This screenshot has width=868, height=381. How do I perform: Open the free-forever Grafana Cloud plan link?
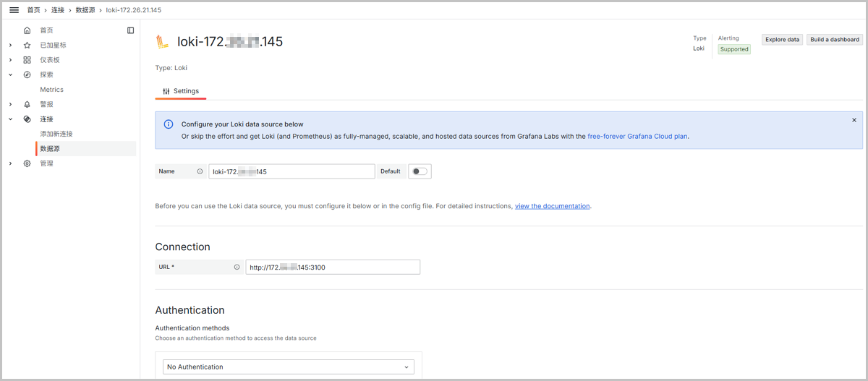coord(637,135)
